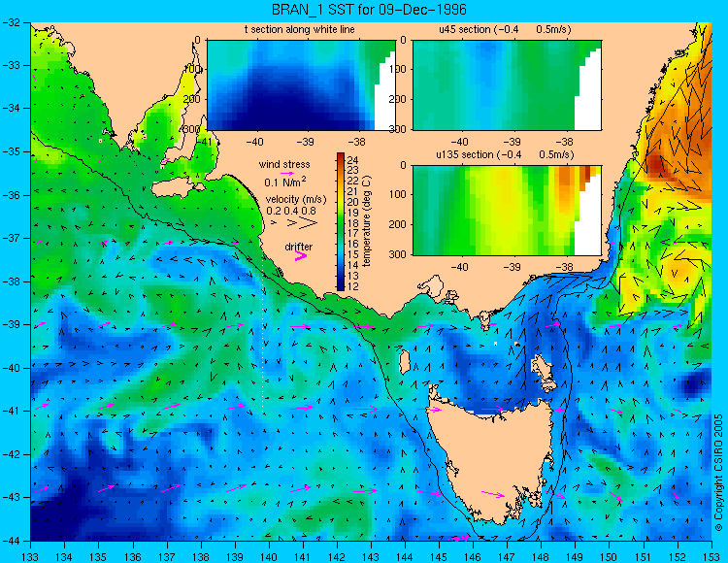Click longitude axis label "133"
Image resolution: width=728 pixels, height=563 pixels.
click(x=31, y=557)
